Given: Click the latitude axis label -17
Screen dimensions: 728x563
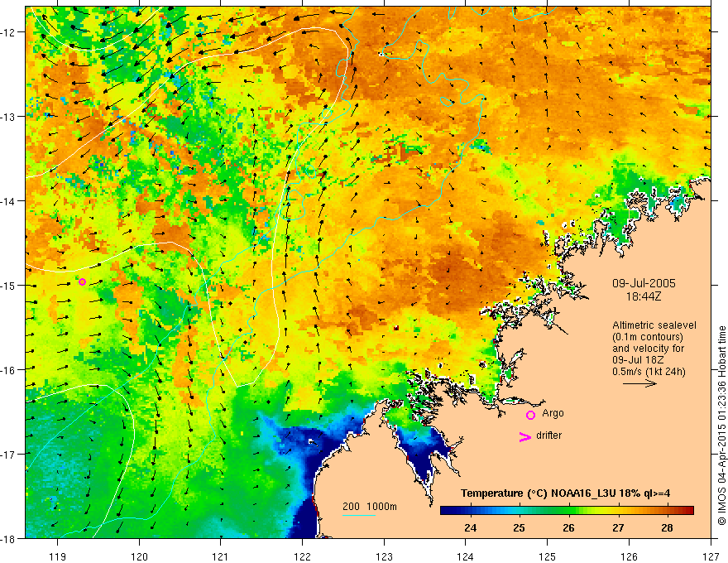Looking at the screenshot, I should 8,454.
